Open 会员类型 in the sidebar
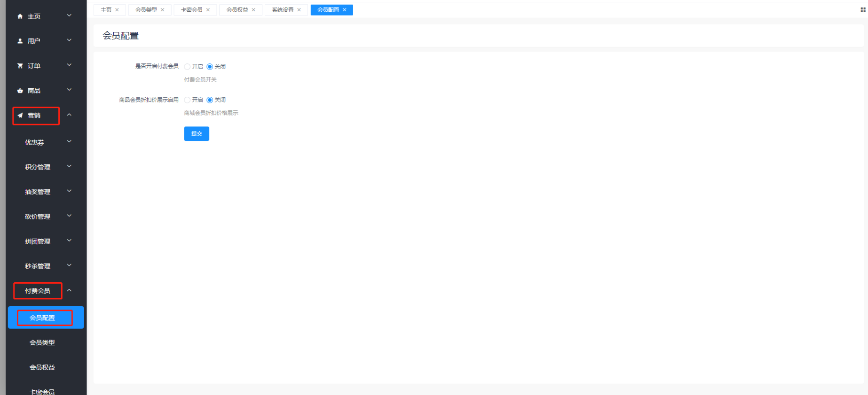The image size is (868, 395). click(42, 343)
